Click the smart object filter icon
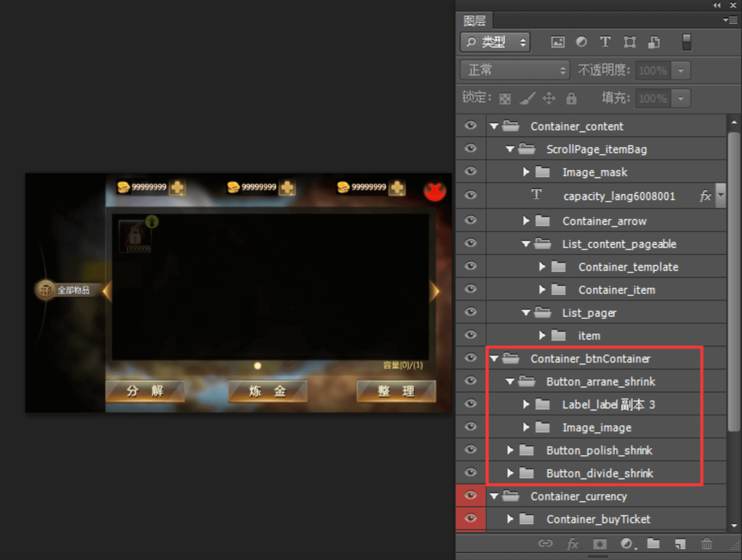742x560 pixels. [x=654, y=42]
